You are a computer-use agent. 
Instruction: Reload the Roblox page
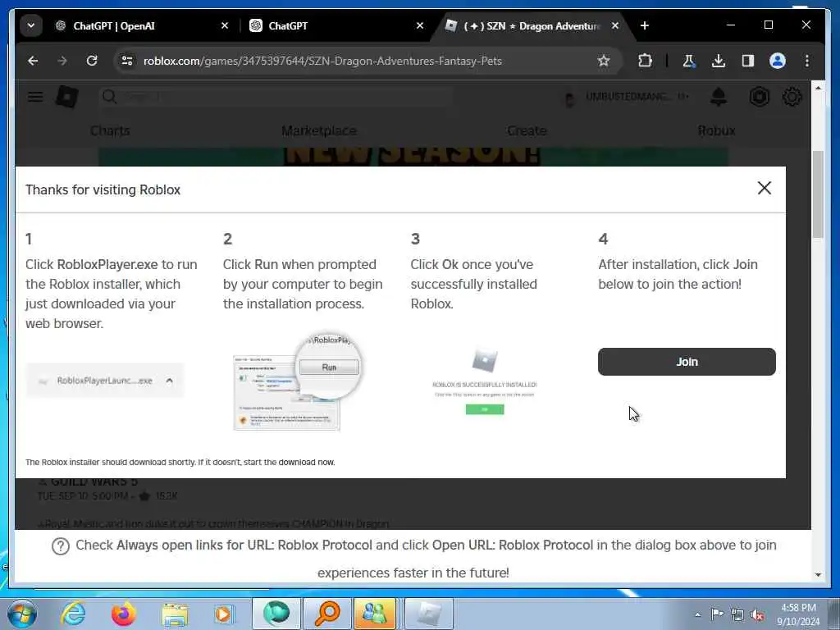[x=92, y=61]
